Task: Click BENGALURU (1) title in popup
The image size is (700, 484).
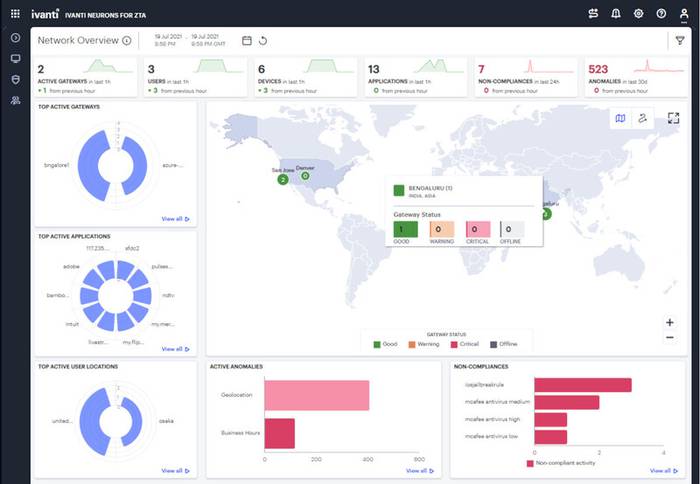Action: coord(430,188)
